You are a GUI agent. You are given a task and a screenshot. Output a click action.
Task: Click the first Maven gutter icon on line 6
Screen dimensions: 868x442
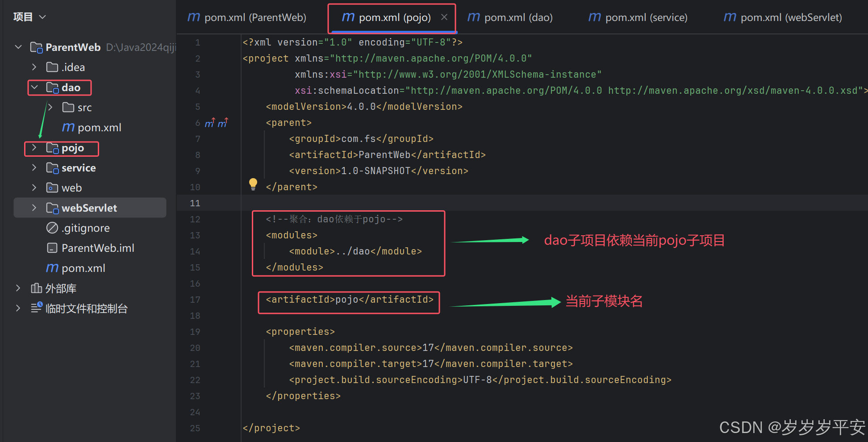coord(210,122)
